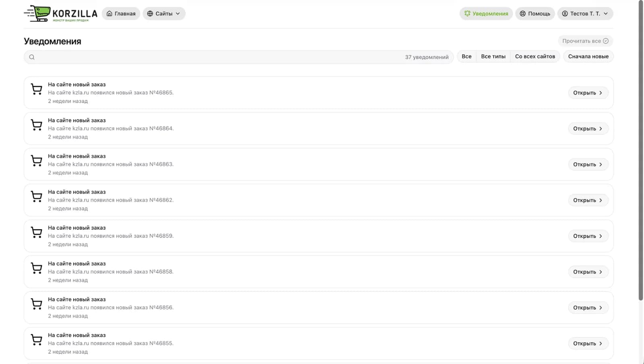Screen dimensions: 644x364
Task: Open order №46856 notification
Action: point(588,308)
